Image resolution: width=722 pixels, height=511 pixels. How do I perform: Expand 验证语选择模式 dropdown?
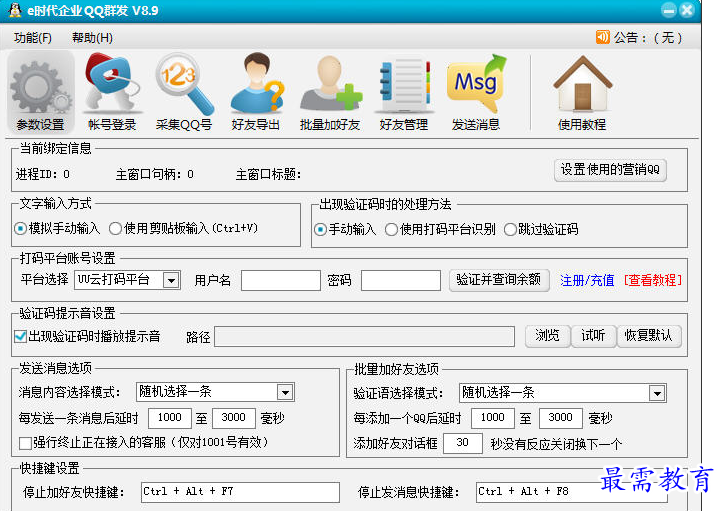657,393
